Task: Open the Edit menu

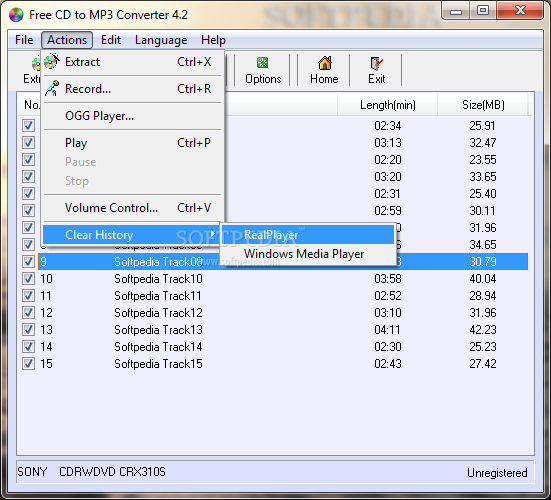Action: tap(111, 40)
